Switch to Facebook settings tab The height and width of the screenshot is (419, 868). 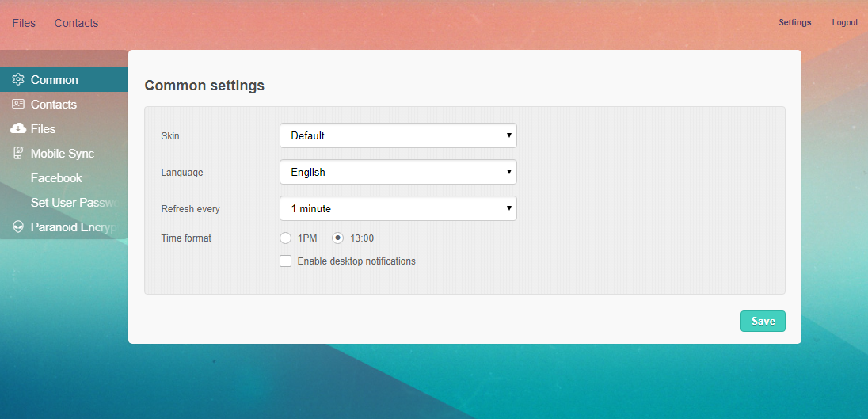56,178
